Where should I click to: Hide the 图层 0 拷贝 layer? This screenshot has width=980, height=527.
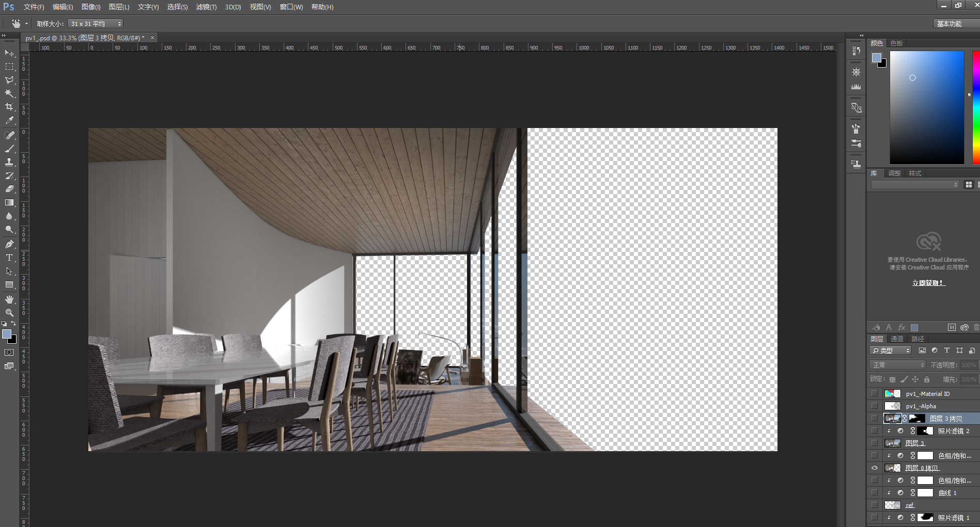click(875, 468)
